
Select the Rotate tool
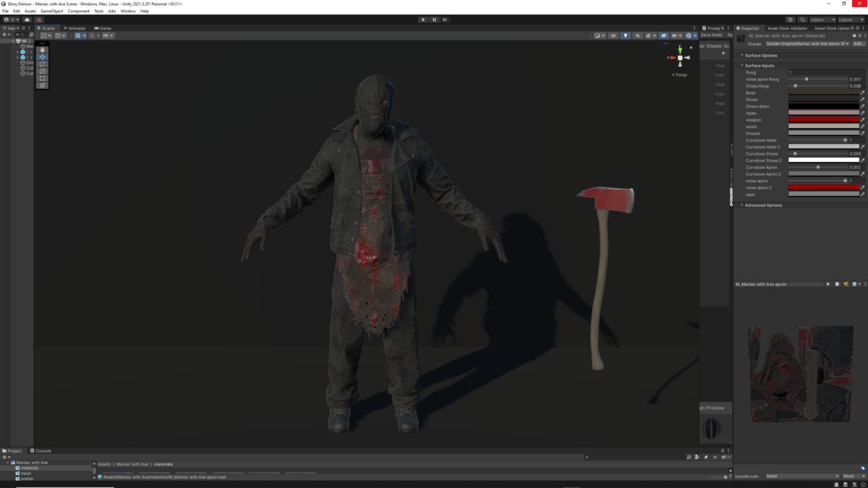point(42,64)
